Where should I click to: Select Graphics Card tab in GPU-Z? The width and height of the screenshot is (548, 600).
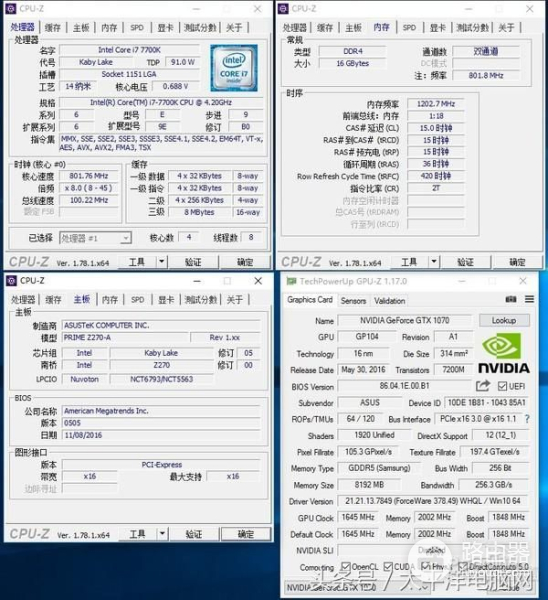pyautogui.click(x=310, y=300)
